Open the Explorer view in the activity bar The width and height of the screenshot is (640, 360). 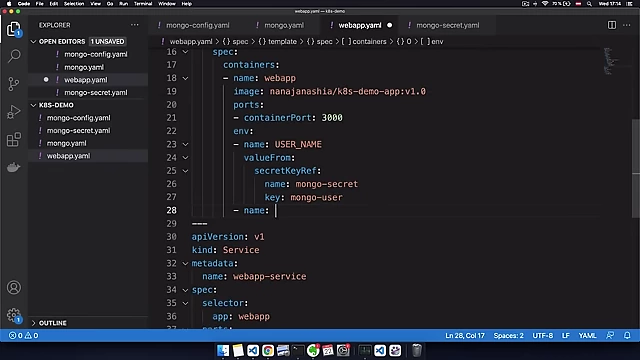13,29
